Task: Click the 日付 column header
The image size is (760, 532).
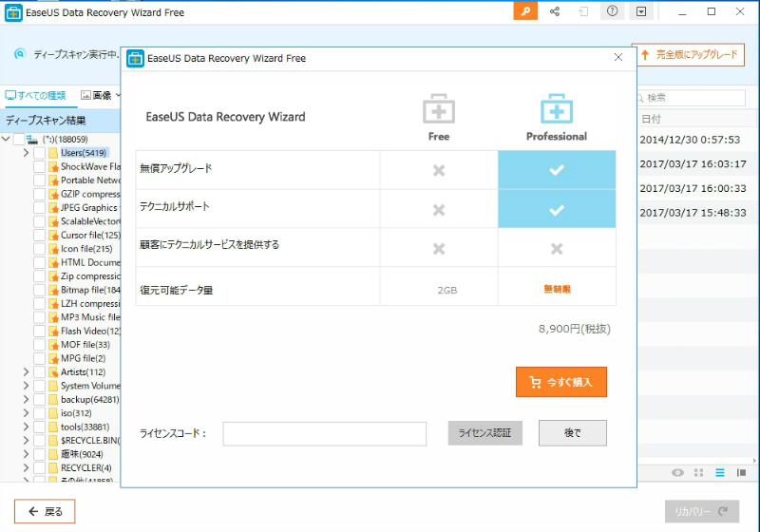Action: 651,119
